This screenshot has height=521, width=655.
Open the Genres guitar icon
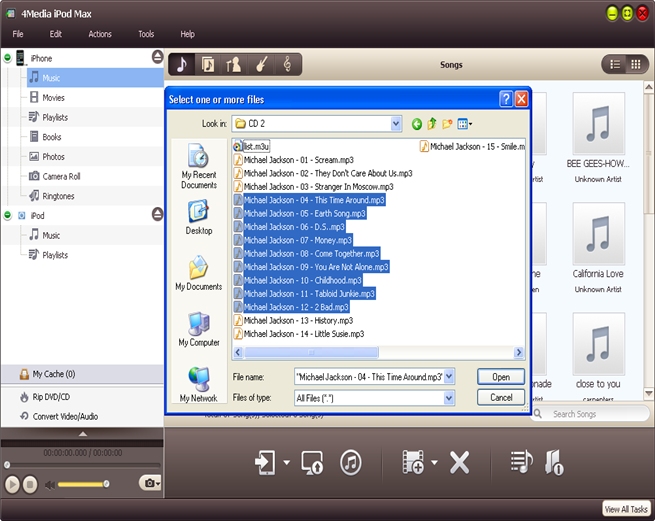pyautogui.click(x=261, y=65)
